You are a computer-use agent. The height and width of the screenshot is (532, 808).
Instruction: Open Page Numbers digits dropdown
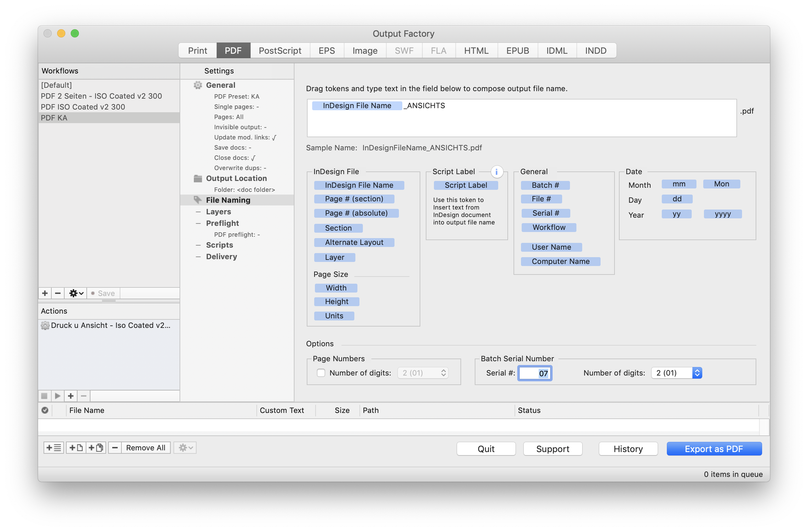click(x=423, y=373)
